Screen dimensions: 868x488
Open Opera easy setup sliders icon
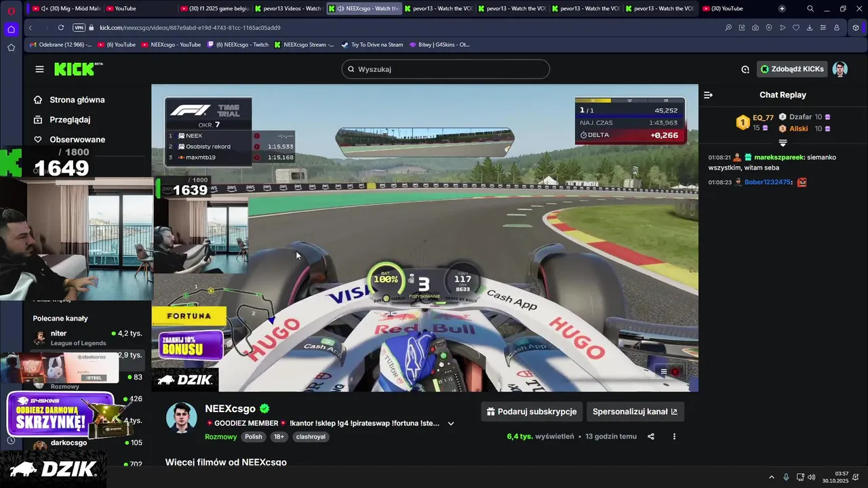(823, 28)
